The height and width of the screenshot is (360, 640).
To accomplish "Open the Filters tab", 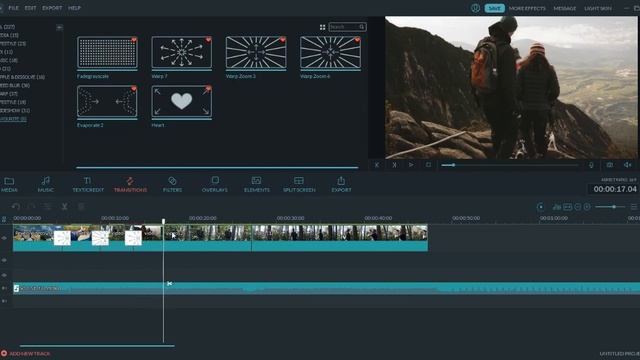I will [x=172, y=184].
